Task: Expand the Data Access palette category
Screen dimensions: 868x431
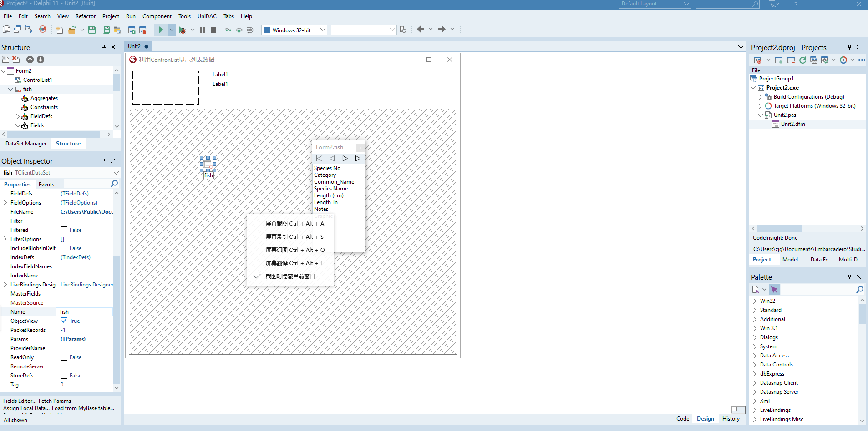Action: [x=755, y=356]
